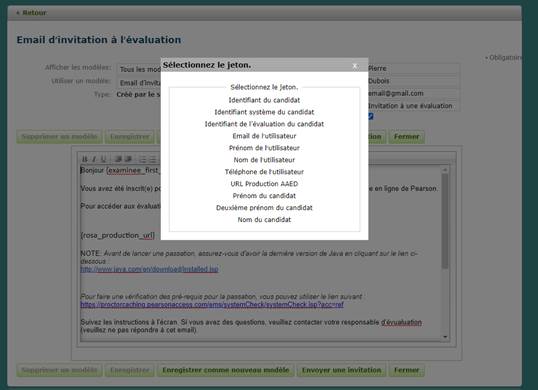Image resolution: width=538 pixels, height=390 pixels.
Task: Select 'Deuxième prénom du candidat' token
Action: pos(264,208)
